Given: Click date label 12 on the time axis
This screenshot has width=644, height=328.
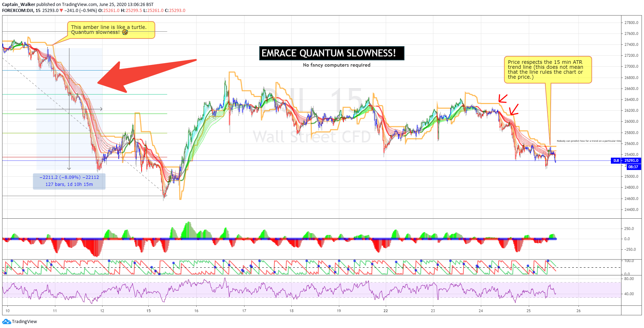Looking at the screenshot, I should (x=102, y=311).
